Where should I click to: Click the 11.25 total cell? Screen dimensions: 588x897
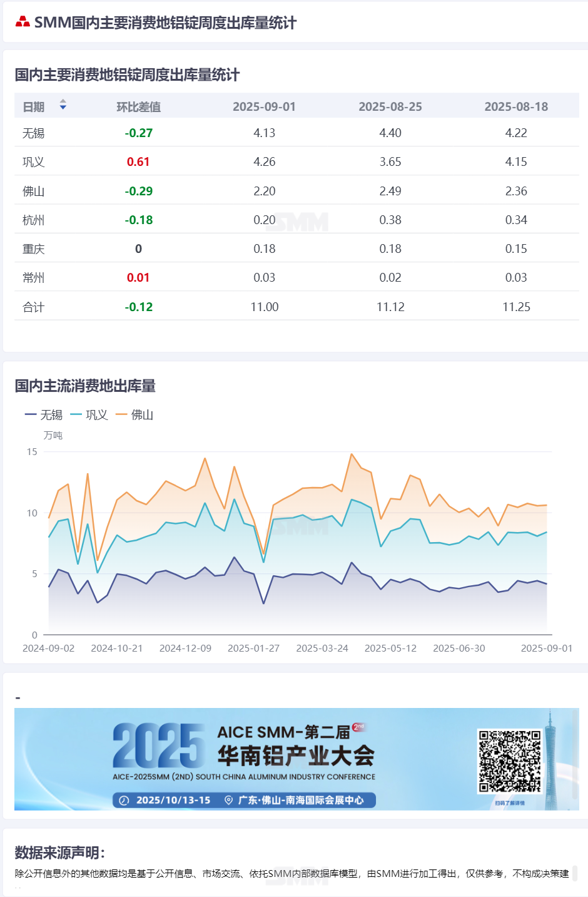click(x=516, y=307)
